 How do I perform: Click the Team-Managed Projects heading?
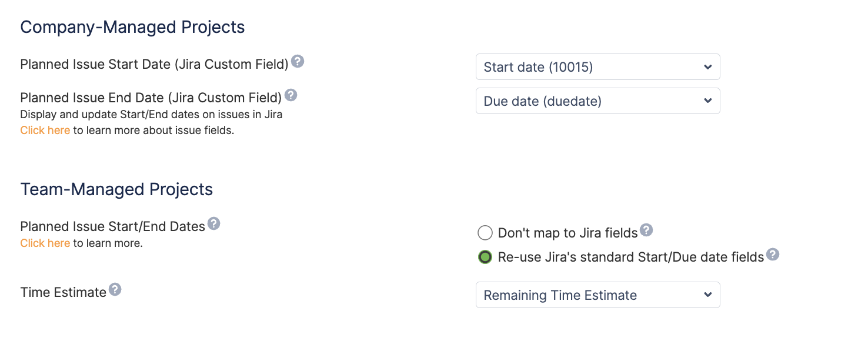(116, 189)
